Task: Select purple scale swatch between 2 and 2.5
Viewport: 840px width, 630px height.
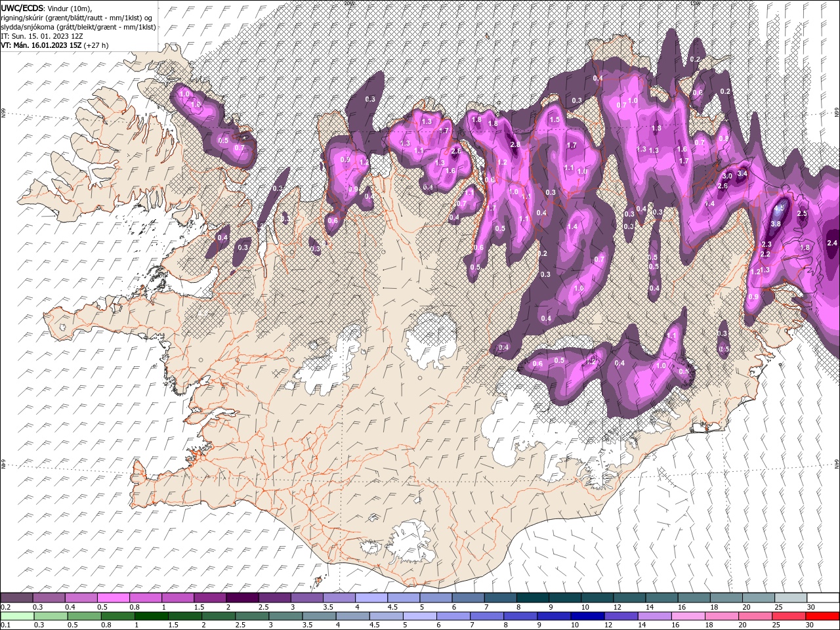Action: (242, 598)
